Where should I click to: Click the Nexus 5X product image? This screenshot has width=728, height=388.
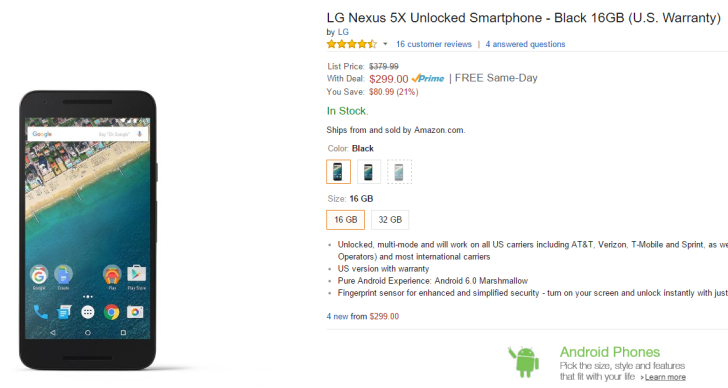pos(88,230)
